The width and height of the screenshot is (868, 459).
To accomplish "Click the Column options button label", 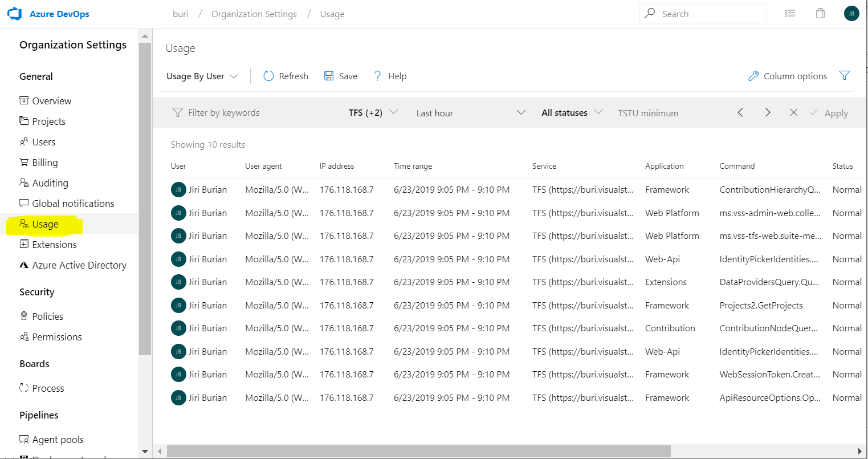I will pyautogui.click(x=795, y=76).
